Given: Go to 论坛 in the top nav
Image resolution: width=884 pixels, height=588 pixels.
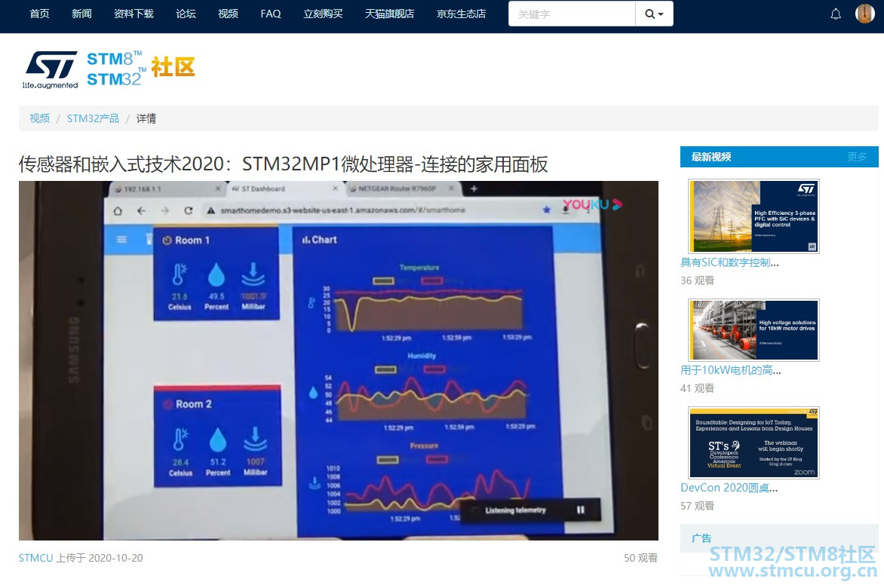Looking at the screenshot, I should [x=186, y=14].
